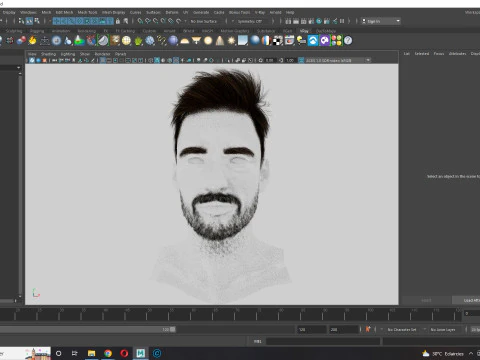The height and width of the screenshot is (360, 480).
Task: Click the checkerboard shelf icon
Action: [x=278, y=41]
